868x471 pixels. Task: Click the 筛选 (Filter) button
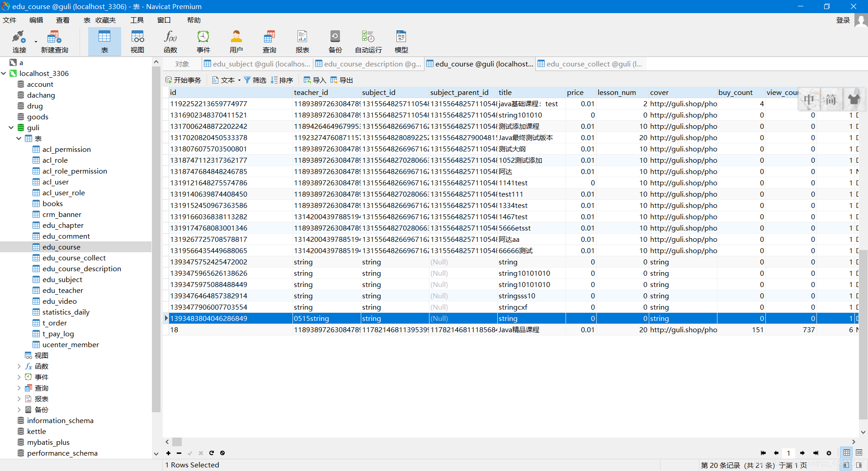point(255,80)
